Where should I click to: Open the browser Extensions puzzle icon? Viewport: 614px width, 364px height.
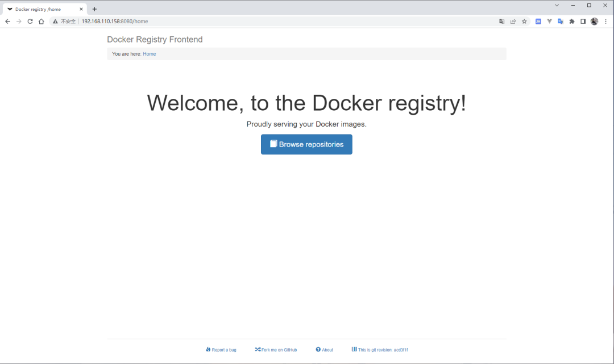tap(571, 21)
